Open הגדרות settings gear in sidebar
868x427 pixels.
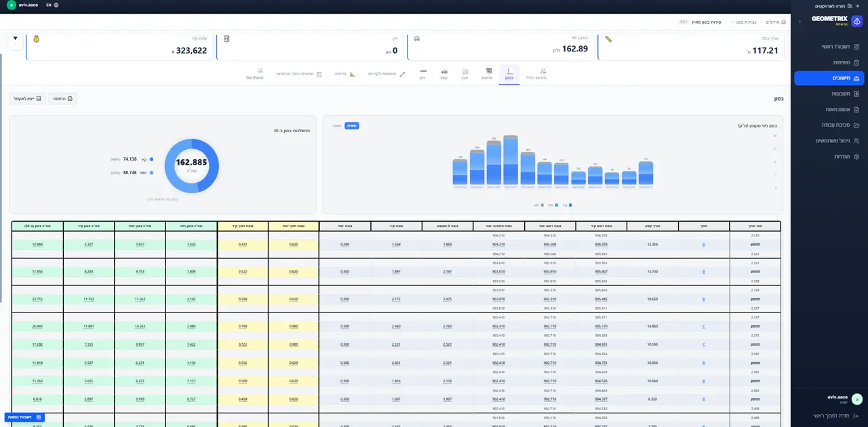(x=829, y=157)
